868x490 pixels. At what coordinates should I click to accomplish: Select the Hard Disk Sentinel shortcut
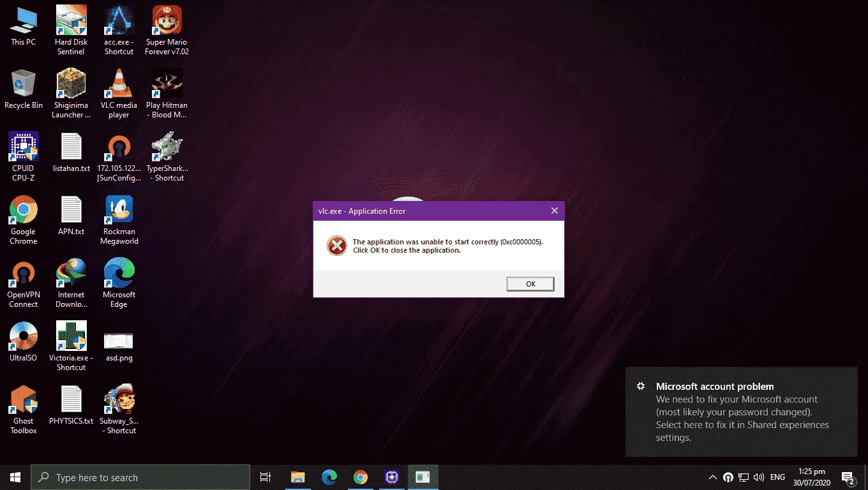71,31
